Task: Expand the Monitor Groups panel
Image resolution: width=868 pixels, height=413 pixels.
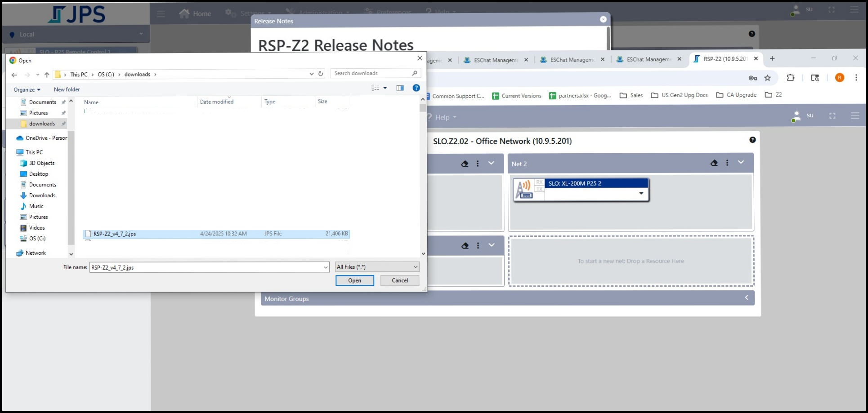Action: click(747, 298)
